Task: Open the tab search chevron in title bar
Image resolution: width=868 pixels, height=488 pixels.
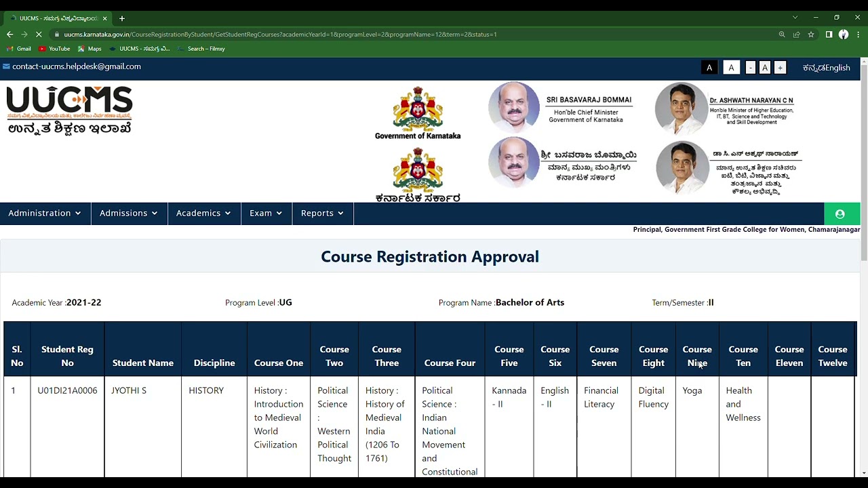Action: point(795,17)
